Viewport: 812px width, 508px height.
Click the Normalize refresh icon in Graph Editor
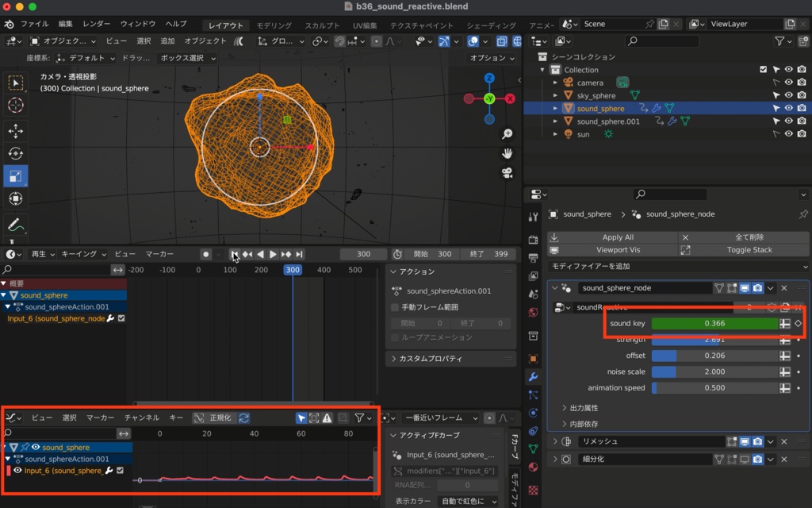pos(243,418)
